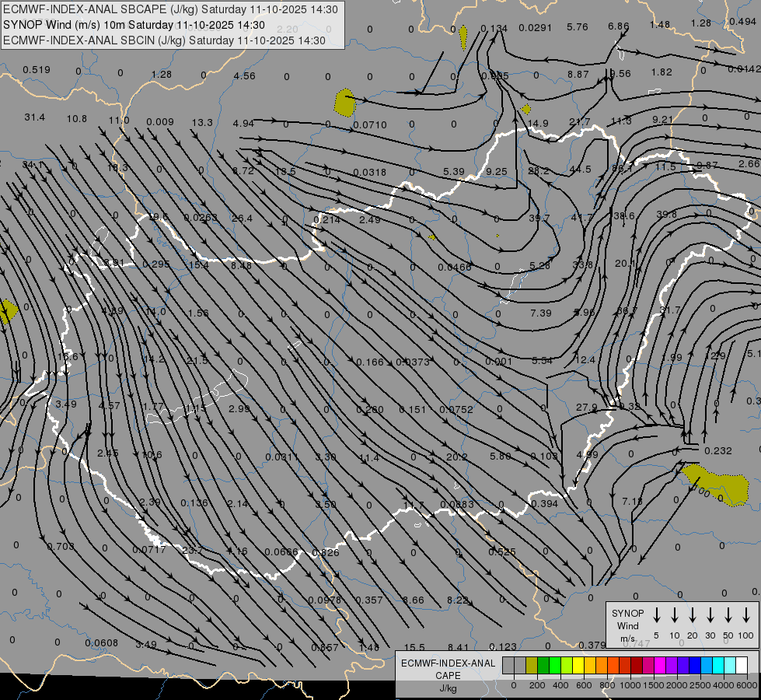Screen dimensions: 761x700
Task: Click the 10 m/s wind arrow in legend
Action: [675, 615]
